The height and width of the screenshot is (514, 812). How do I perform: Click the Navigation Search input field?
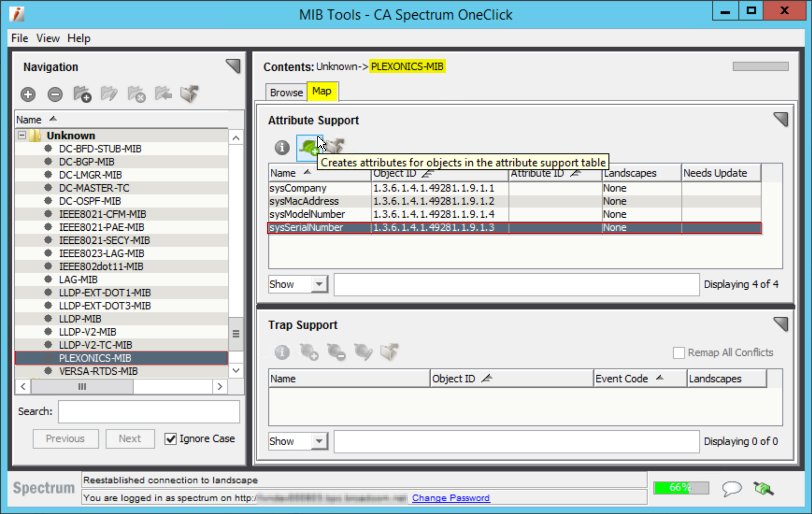[x=149, y=412]
